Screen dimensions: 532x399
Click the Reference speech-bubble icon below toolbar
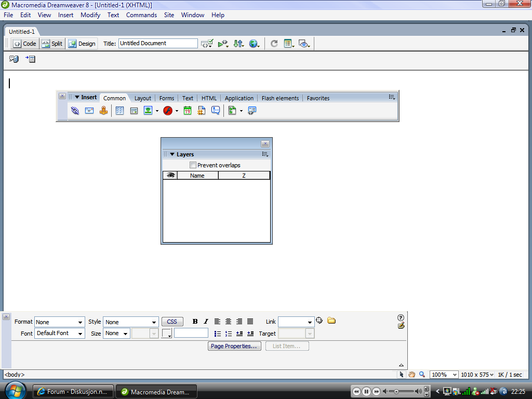coord(14,59)
